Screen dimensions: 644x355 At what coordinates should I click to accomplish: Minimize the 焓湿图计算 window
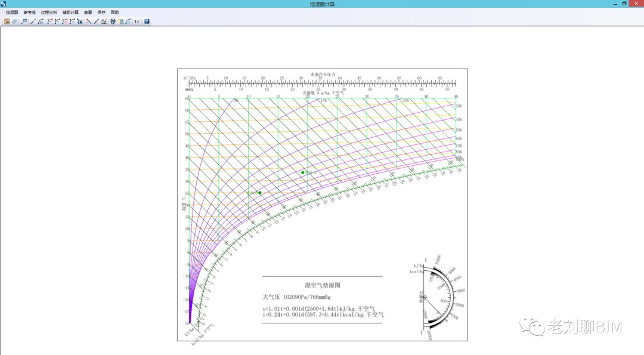click(x=615, y=4)
